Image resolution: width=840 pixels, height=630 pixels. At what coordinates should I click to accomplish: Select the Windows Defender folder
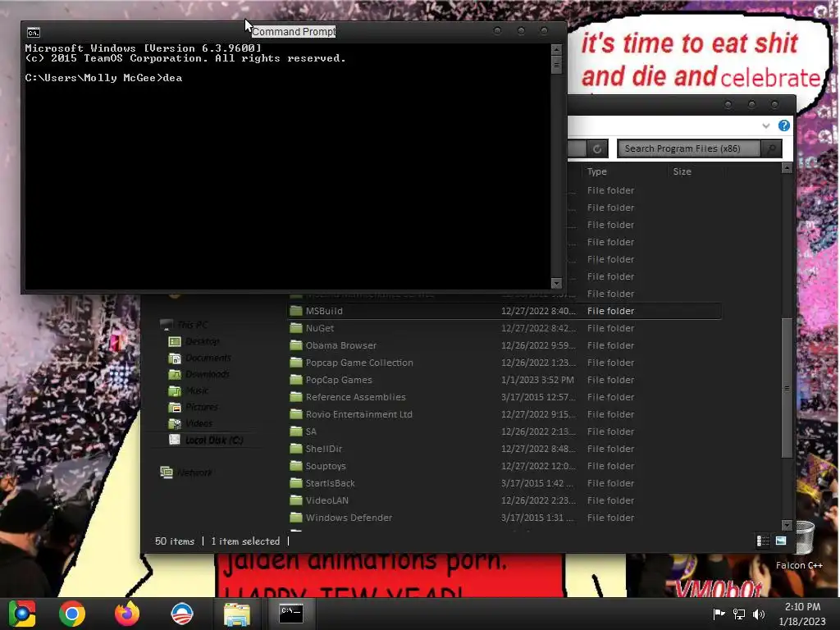point(504,518)
